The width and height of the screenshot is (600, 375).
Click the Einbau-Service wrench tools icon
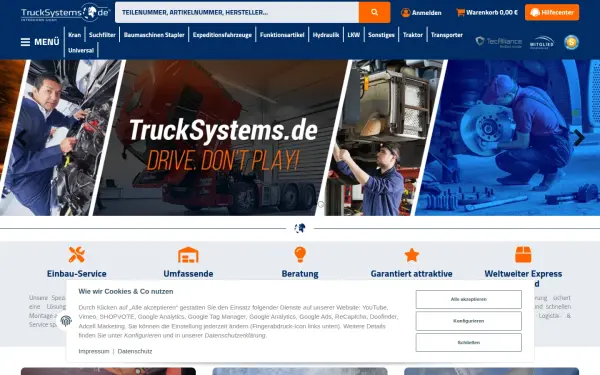point(77,254)
